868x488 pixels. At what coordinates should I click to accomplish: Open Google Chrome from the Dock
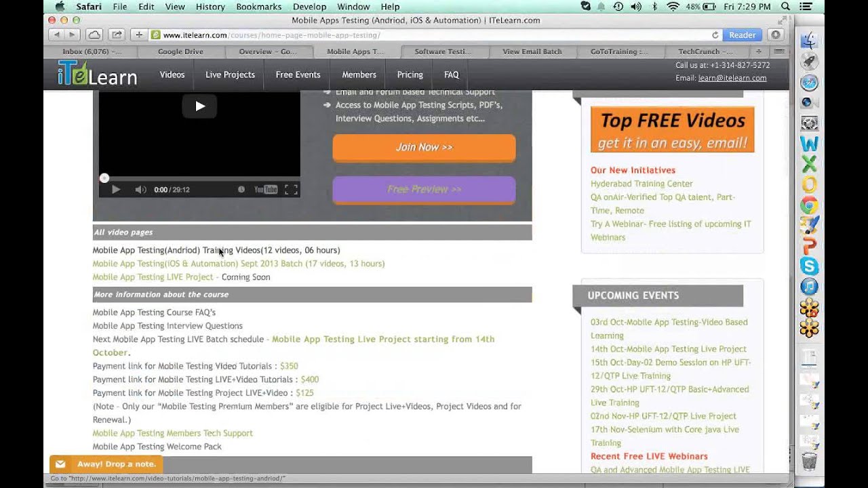(x=809, y=205)
